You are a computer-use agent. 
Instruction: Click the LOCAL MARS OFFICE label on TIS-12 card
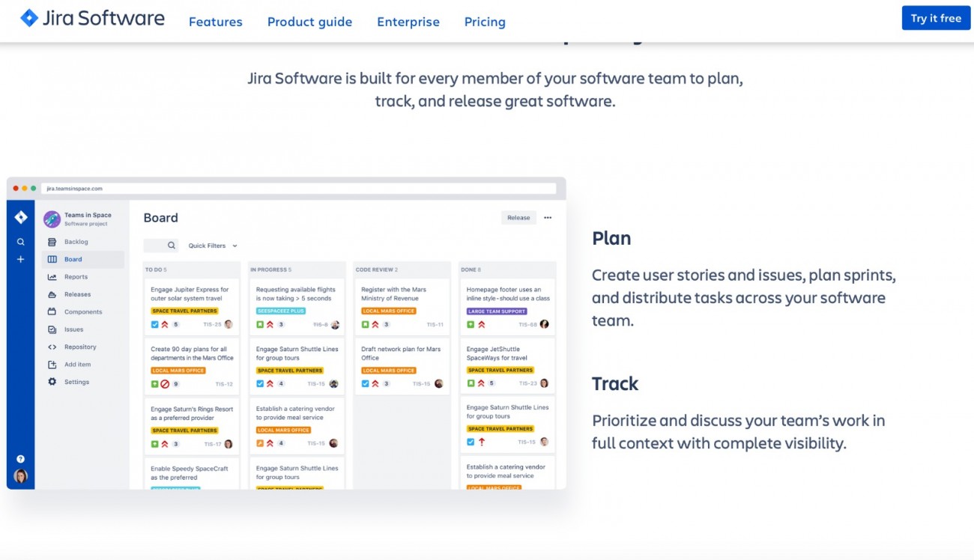(x=178, y=371)
